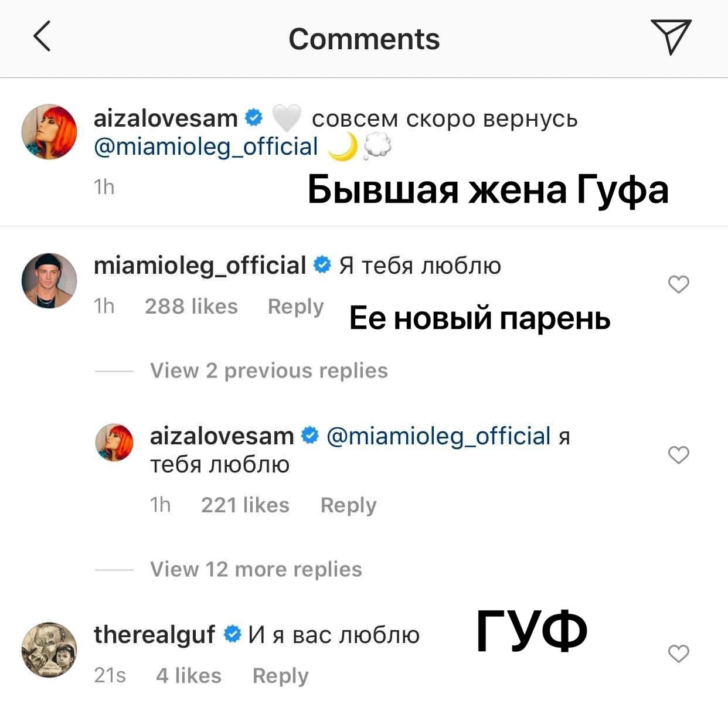Like therealguf's comment with the heart icon
The width and height of the screenshot is (728, 721).
(679, 654)
